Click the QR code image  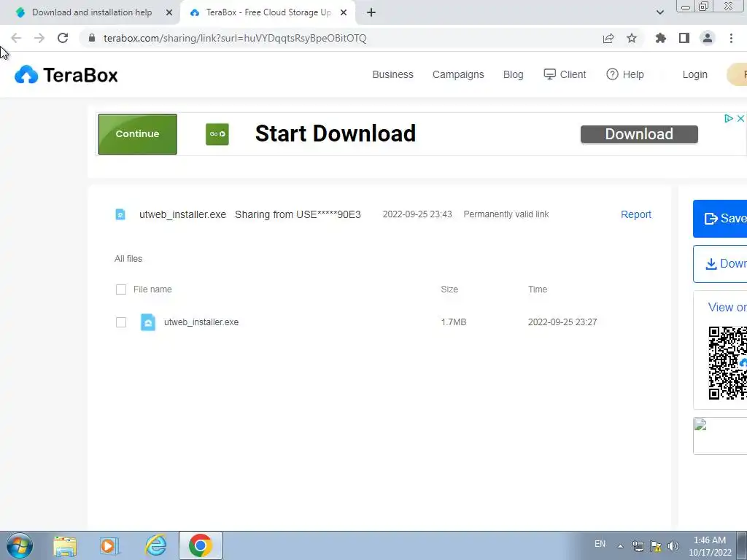pyautogui.click(x=727, y=363)
